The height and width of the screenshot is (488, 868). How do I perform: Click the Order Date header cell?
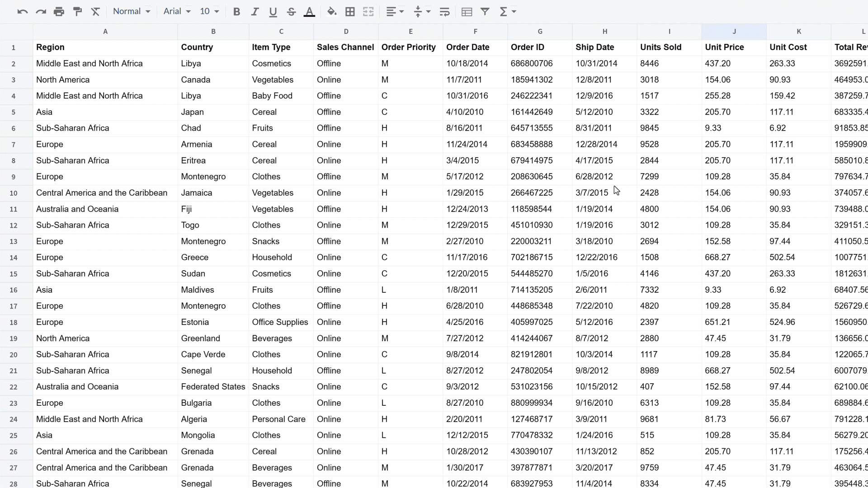click(x=475, y=47)
